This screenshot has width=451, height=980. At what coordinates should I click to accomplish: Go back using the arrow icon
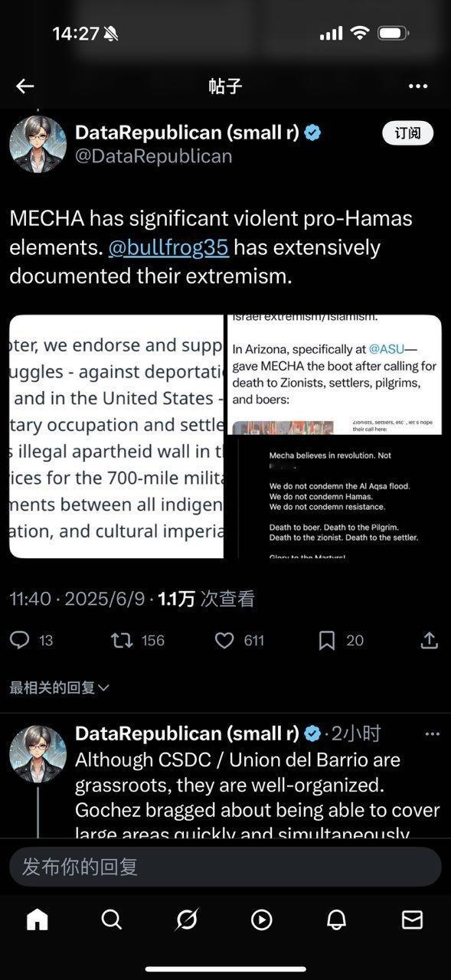25,86
